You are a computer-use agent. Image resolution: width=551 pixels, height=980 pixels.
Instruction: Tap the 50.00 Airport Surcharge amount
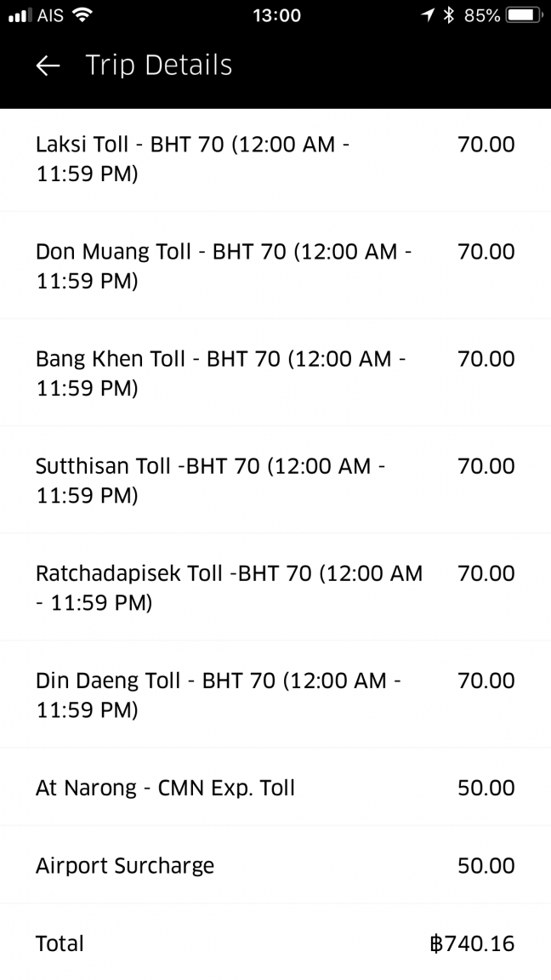coord(486,866)
